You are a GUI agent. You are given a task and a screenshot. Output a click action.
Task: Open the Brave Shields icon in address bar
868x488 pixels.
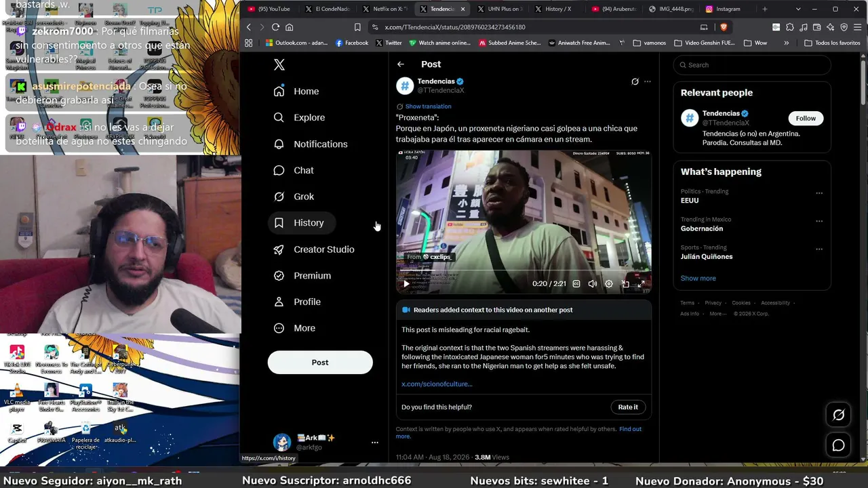pyautogui.click(x=724, y=27)
